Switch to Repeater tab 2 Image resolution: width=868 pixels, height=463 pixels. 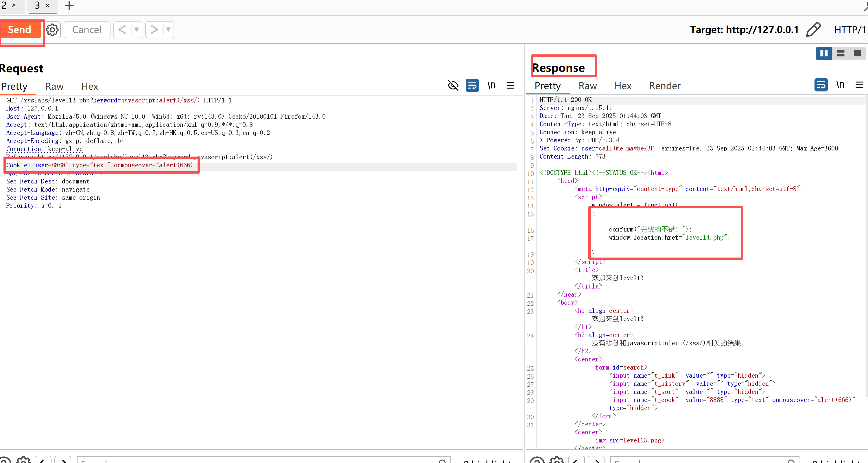click(4, 5)
